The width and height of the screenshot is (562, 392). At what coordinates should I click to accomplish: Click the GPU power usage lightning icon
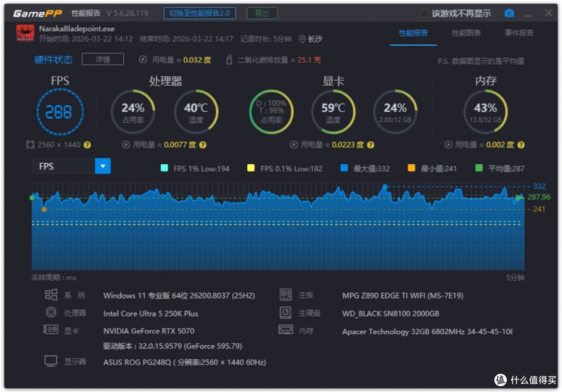click(293, 145)
